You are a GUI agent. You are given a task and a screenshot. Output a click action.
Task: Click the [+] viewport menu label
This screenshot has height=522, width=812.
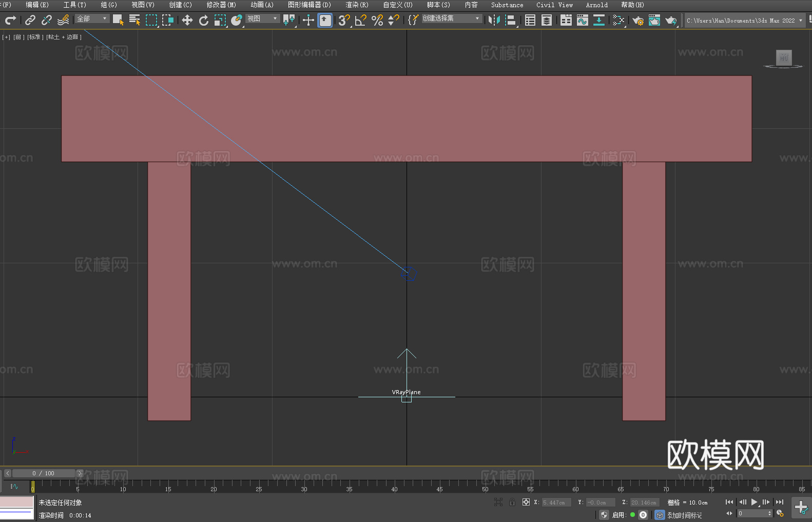pyautogui.click(x=6, y=37)
